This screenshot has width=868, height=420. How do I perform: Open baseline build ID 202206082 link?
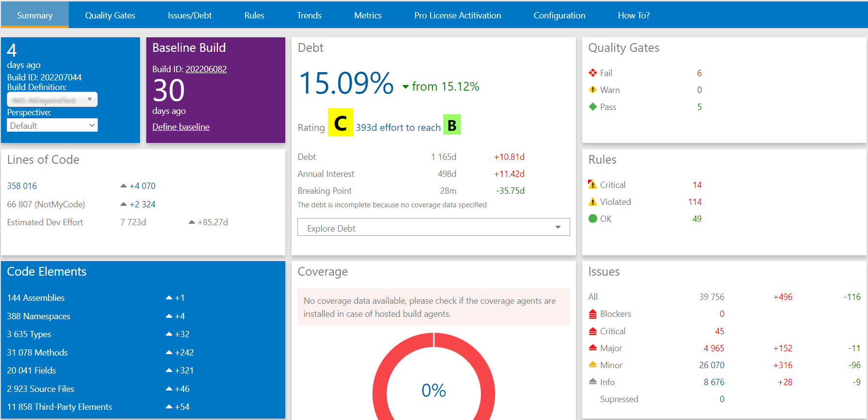point(206,69)
